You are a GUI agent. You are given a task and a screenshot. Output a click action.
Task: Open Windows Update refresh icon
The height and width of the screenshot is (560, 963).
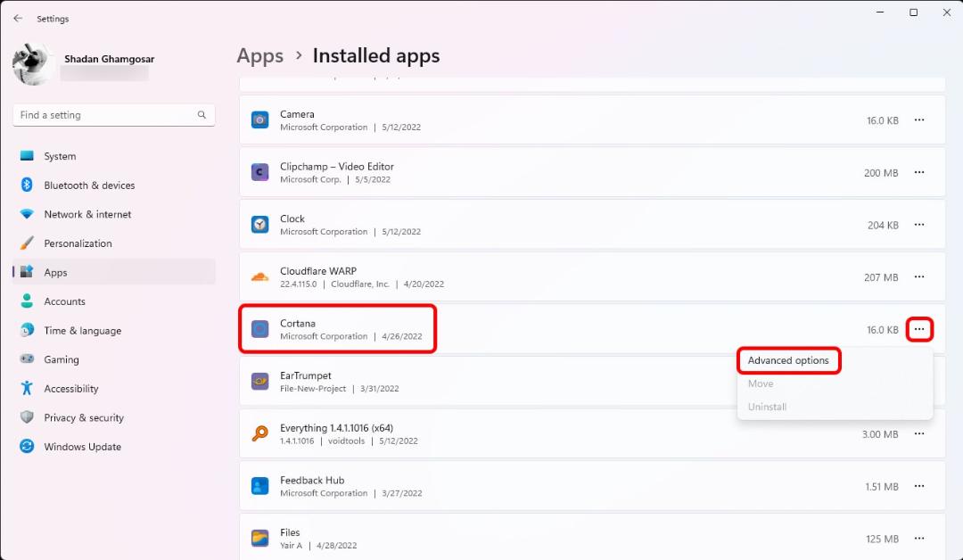point(27,447)
